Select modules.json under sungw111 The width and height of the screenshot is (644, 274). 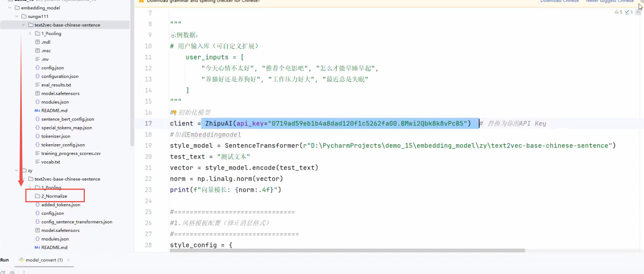click(55, 102)
